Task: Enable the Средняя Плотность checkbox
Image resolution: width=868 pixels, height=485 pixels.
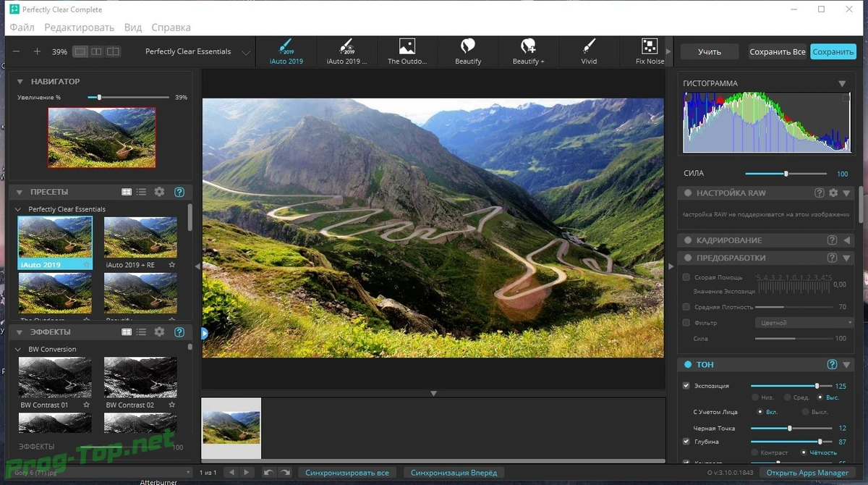Action: (686, 307)
